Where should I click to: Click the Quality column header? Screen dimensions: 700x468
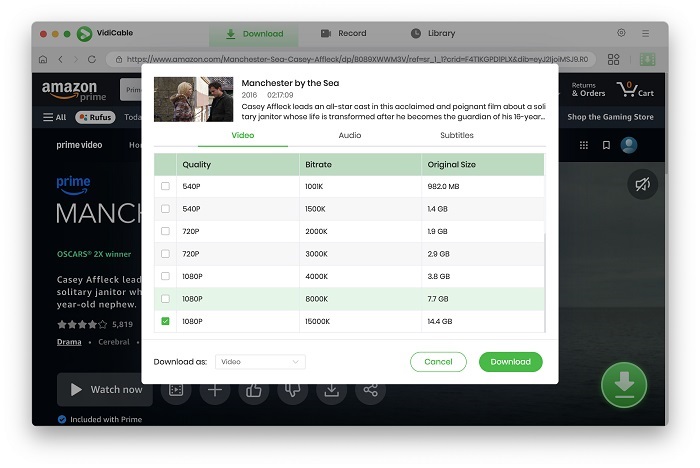point(238,164)
